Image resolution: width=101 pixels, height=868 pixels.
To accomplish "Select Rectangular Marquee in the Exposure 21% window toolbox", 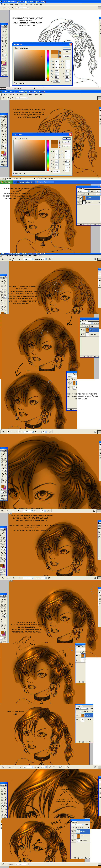I will pos(2,281).
